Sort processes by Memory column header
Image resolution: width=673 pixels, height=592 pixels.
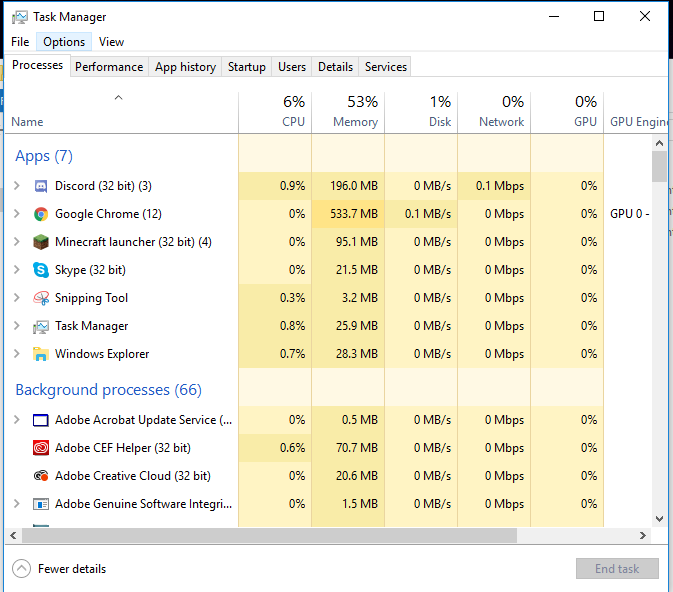[347, 112]
